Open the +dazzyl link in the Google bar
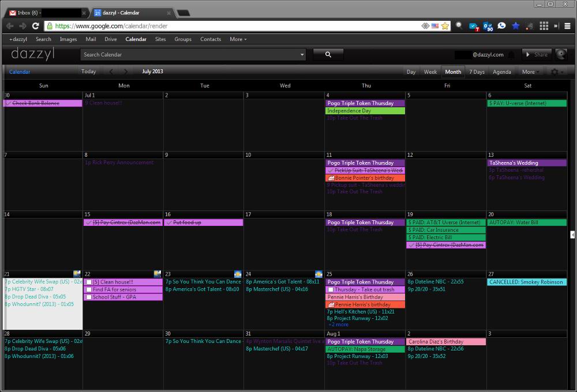The width and height of the screenshot is (577, 392). click(x=18, y=39)
